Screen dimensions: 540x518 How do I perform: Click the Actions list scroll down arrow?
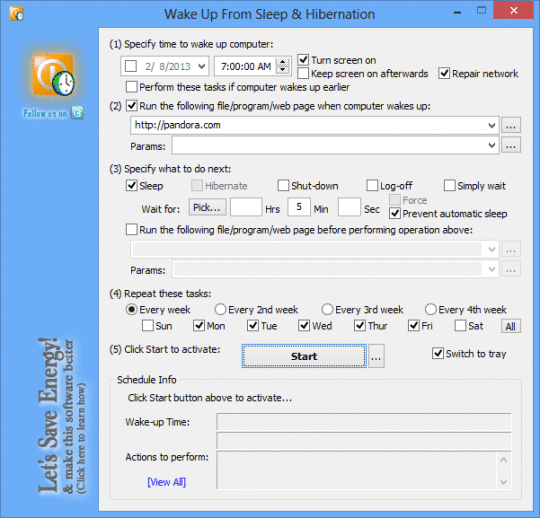tap(503, 481)
